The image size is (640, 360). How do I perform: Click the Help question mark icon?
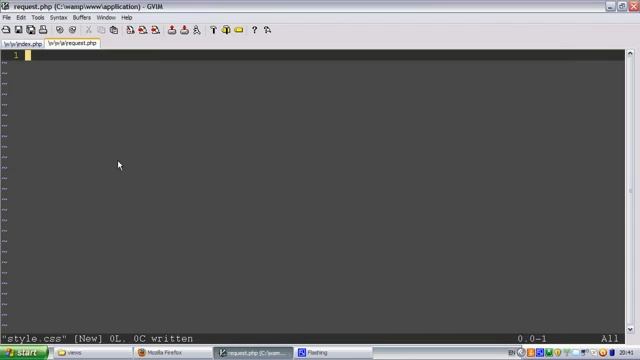(254, 30)
